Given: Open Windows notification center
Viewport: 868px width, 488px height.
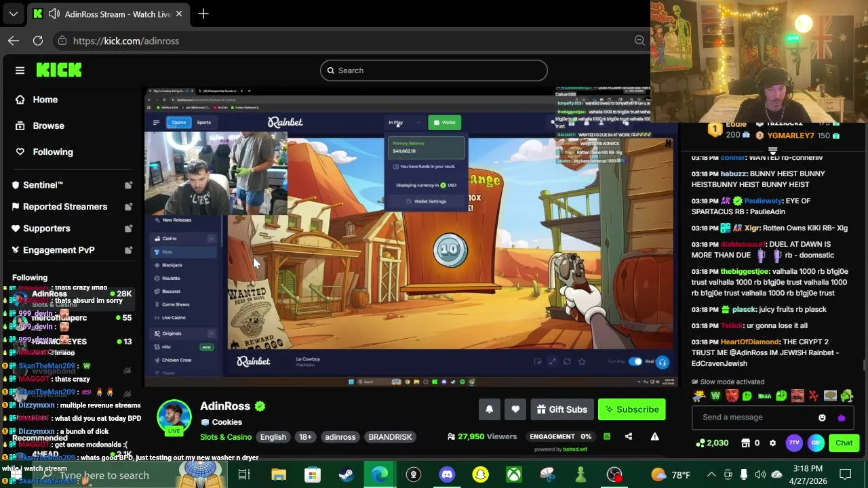Looking at the screenshot, I should point(845,474).
